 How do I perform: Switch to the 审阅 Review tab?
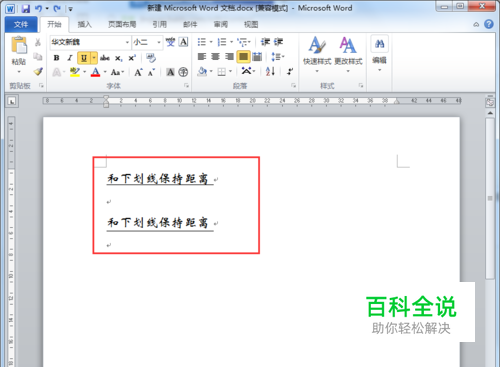(221, 24)
